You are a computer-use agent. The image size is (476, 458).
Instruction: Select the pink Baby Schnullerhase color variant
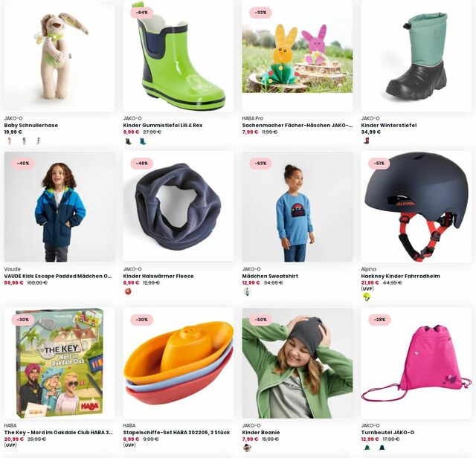pos(10,141)
